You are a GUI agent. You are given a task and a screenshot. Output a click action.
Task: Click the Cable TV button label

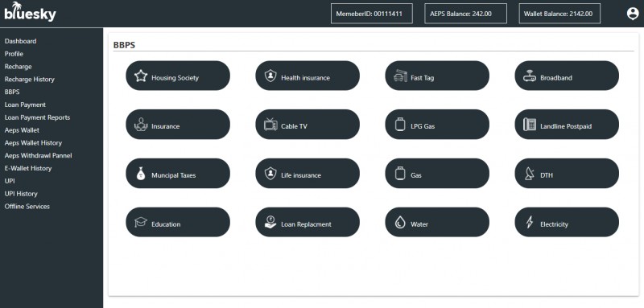[294, 126]
